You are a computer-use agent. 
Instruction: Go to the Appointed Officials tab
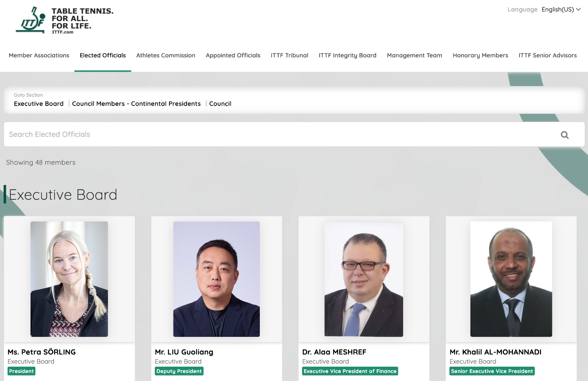coord(233,55)
